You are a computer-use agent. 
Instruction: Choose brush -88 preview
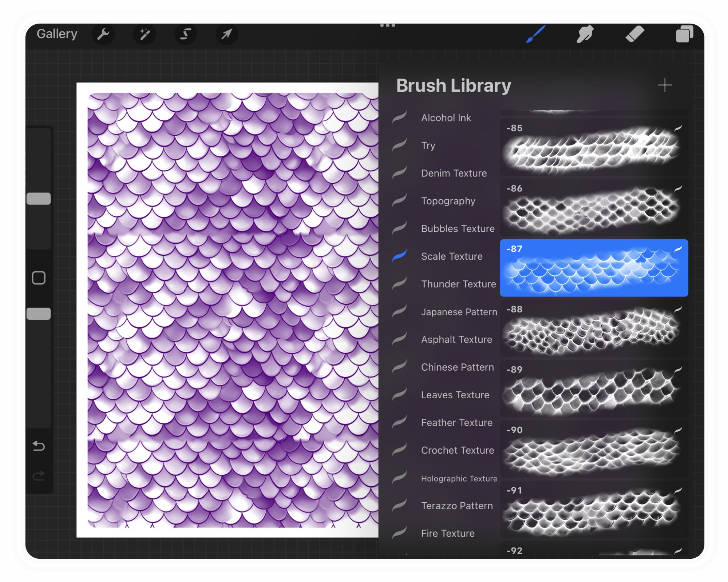click(594, 328)
